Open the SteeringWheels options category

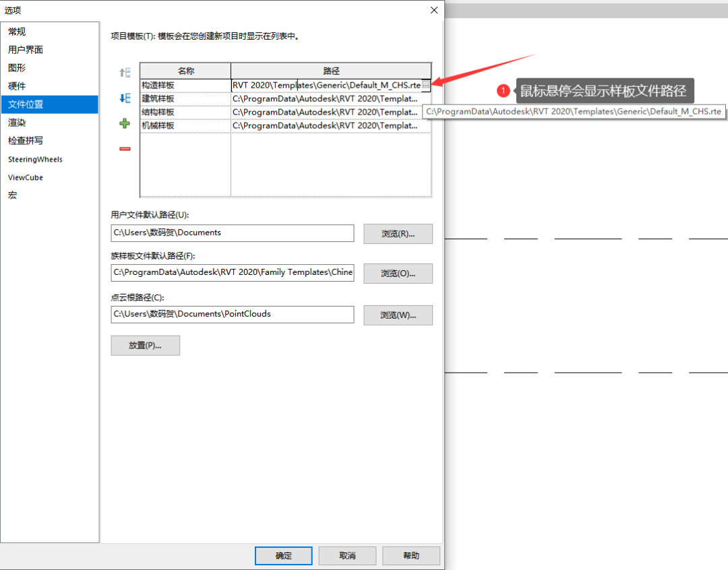coord(49,159)
